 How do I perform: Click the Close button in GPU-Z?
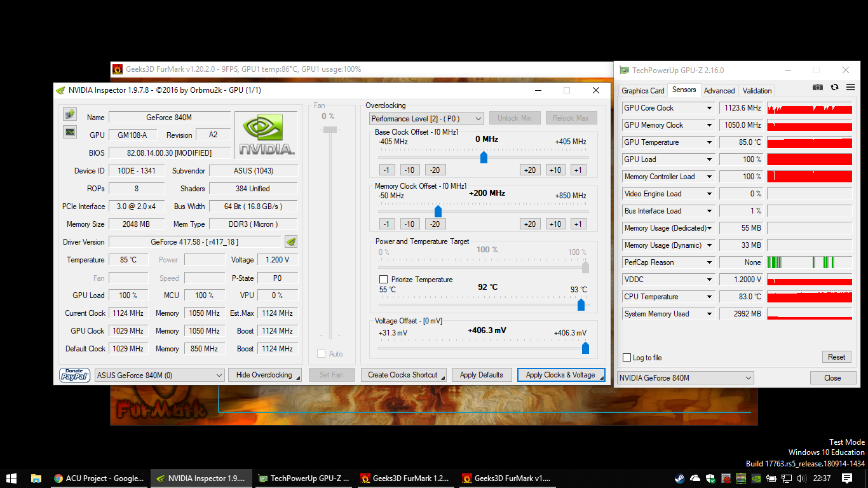coord(832,378)
